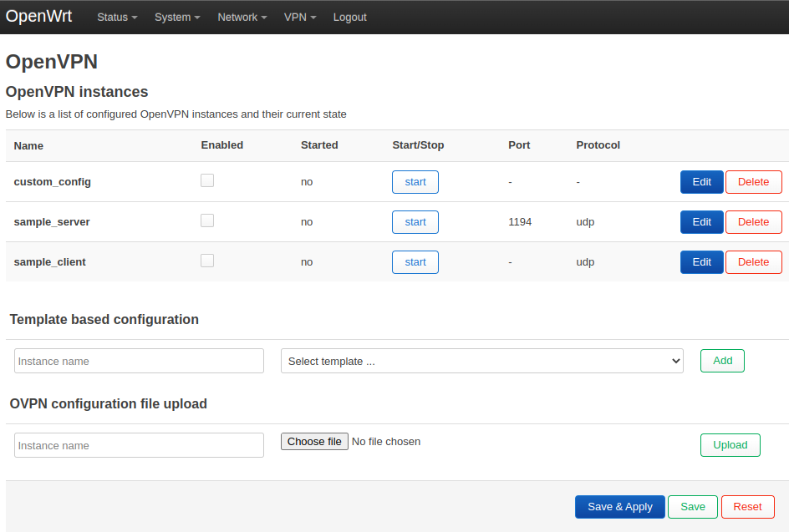Start the sample_server instance
Viewport: 789px width, 532px height.
click(x=415, y=222)
